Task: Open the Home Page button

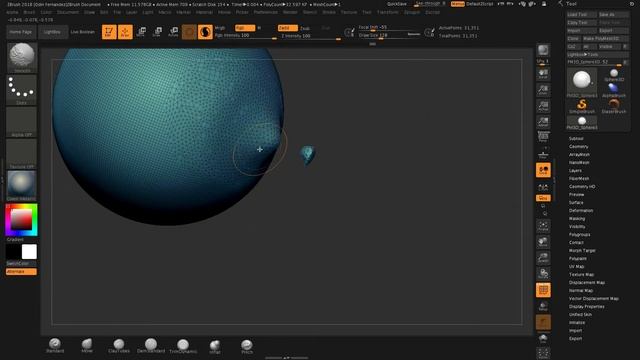Action: point(20,32)
